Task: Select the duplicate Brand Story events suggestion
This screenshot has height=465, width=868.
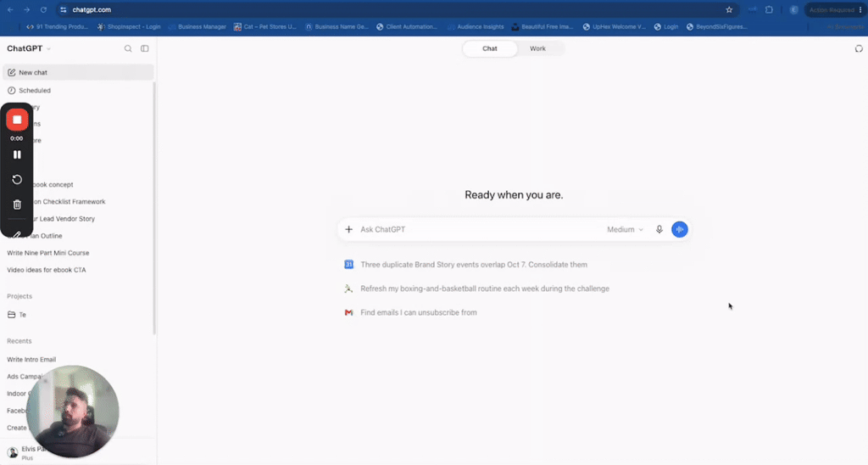Action: (474, 265)
